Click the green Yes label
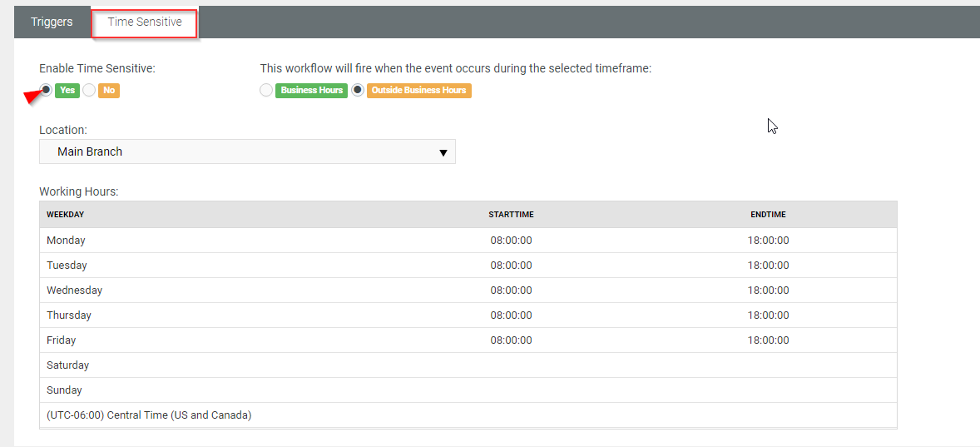This screenshot has height=447, width=980. point(67,90)
